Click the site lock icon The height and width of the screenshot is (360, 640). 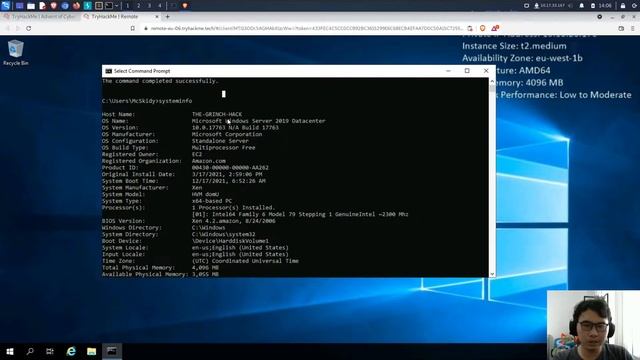pyautogui.click(x=146, y=28)
